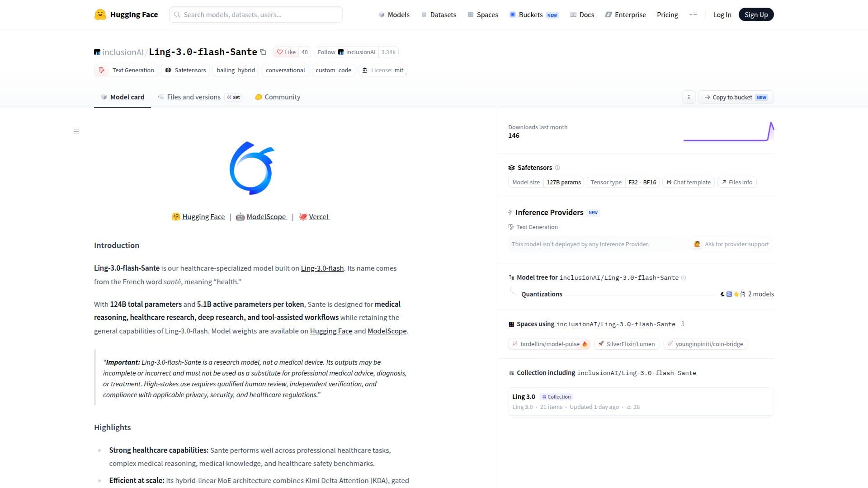Open Pricing in the header
This screenshot has height=488, width=868.
click(x=667, y=14)
